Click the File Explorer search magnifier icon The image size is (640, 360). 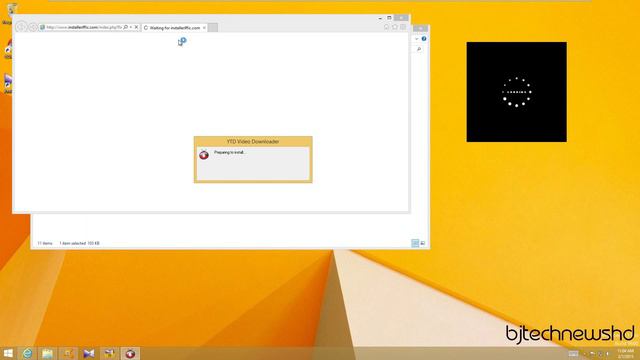point(419,49)
